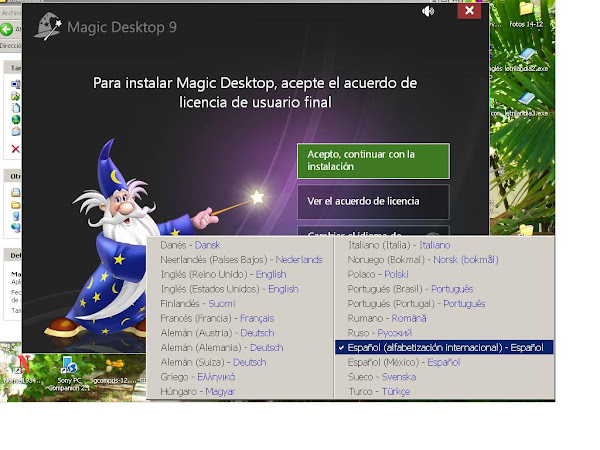Click the red X delete icon in Explorer sidebar

(15, 149)
